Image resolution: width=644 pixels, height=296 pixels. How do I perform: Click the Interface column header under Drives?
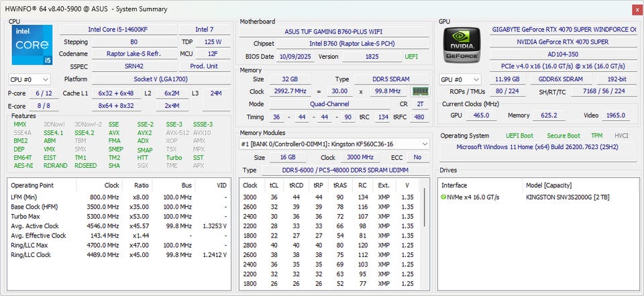(x=455, y=185)
